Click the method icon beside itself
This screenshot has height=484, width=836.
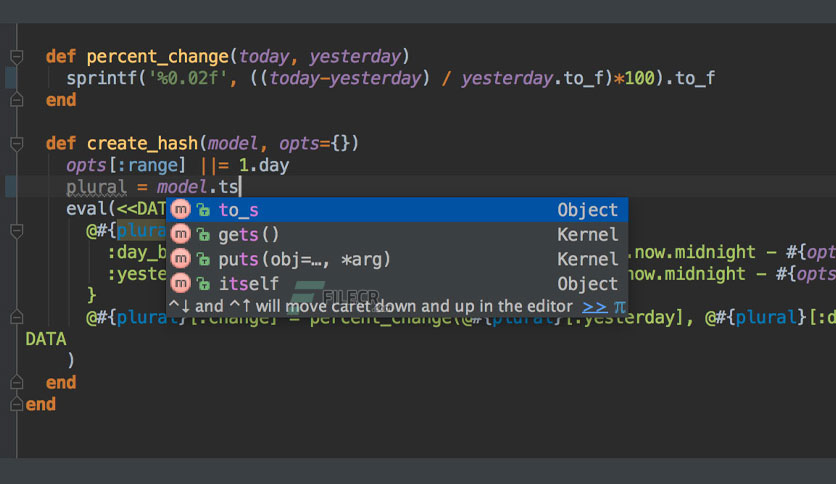[180, 284]
